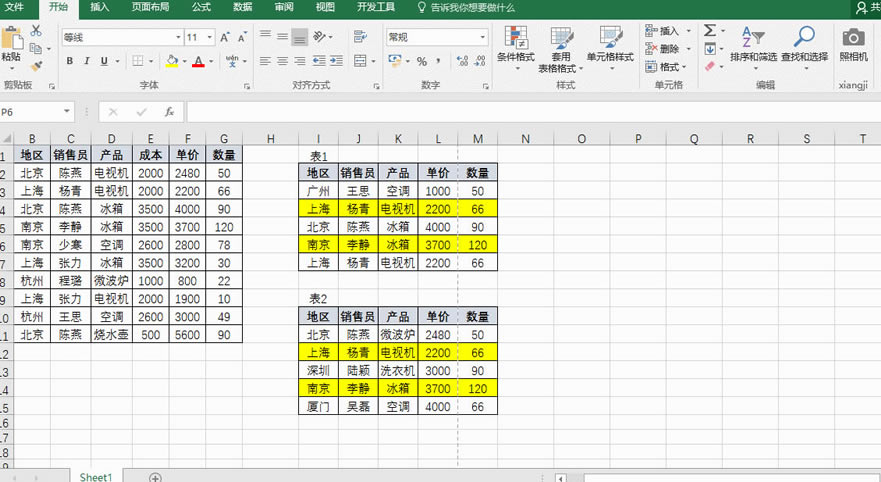Add a new sheet with plus icon
This screenshot has width=881, height=482.
click(x=156, y=477)
